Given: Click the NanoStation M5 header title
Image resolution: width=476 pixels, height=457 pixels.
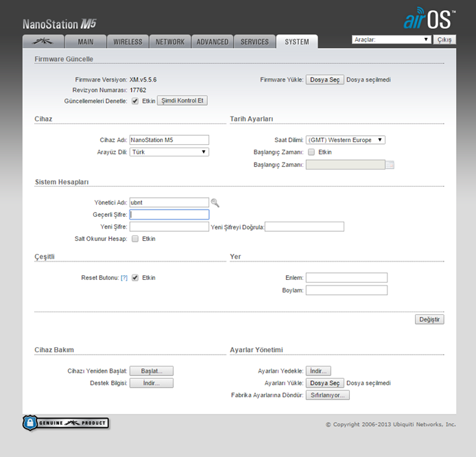Looking at the screenshot, I should pyautogui.click(x=60, y=24).
